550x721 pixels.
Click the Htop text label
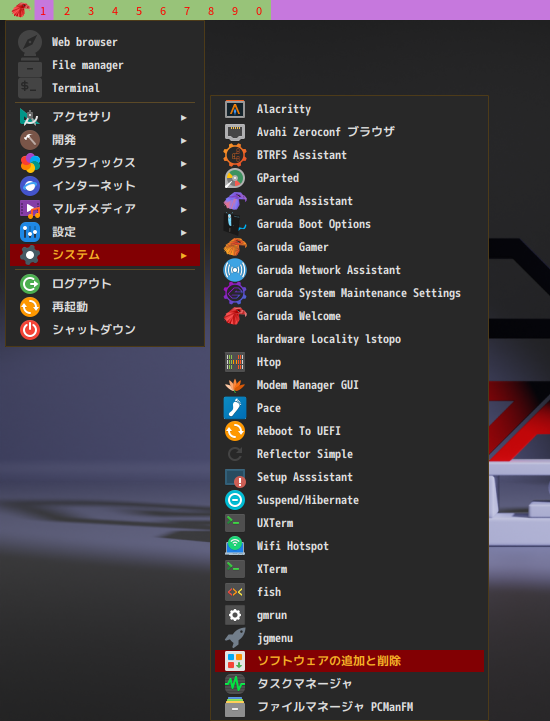coord(269,362)
